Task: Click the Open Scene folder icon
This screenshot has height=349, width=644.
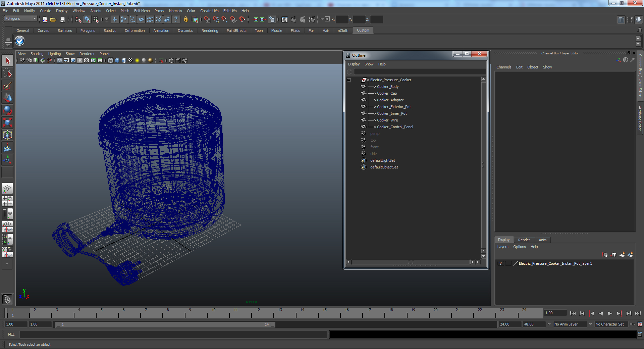Action: (x=53, y=19)
